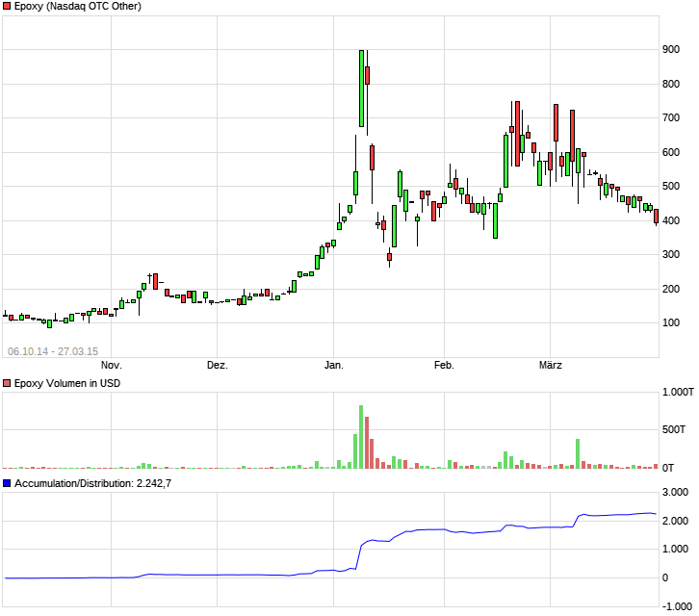Image resolution: width=699 pixels, height=616 pixels.
Task: Click the last red candle near 400
Action: (657, 217)
